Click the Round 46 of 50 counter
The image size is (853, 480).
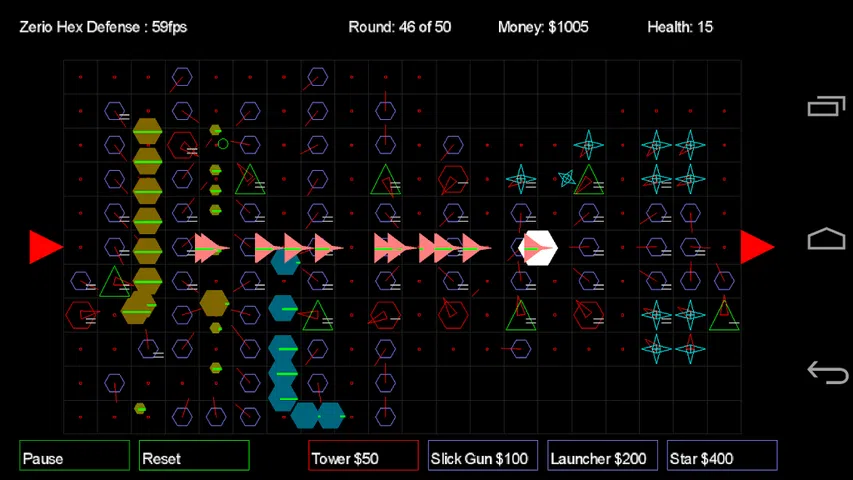click(399, 27)
